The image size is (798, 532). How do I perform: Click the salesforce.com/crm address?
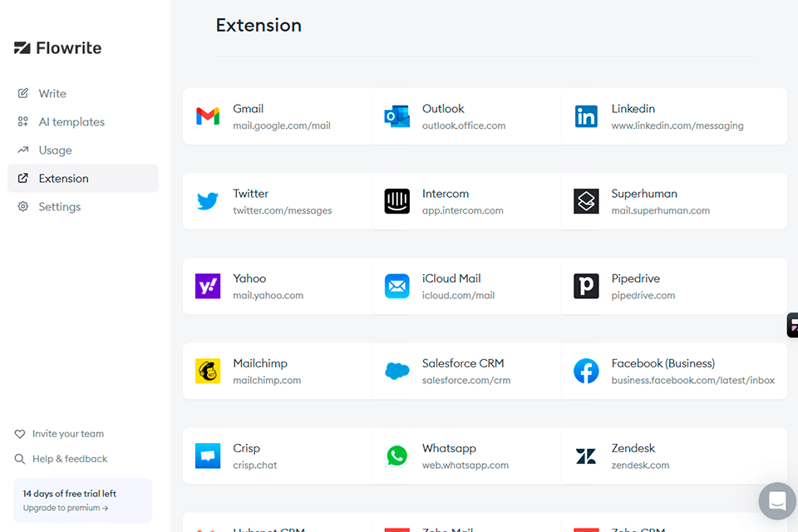click(466, 380)
